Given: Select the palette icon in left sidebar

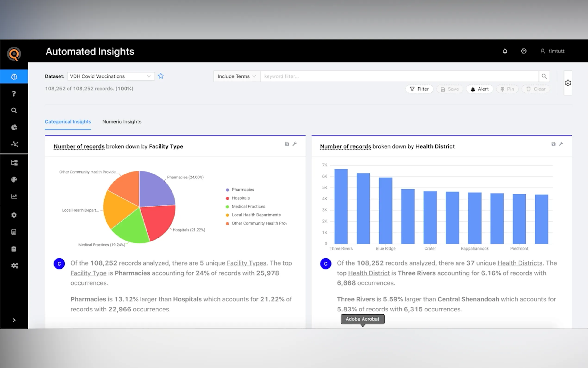Looking at the screenshot, I should coord(14,180).
